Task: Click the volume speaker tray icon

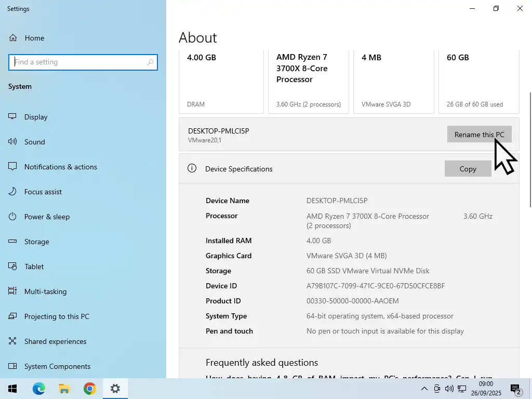Action: click(x=449, y=389)
